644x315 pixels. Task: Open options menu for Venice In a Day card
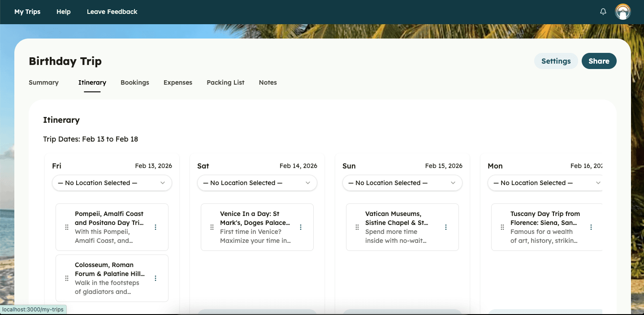tap(301, 227)
